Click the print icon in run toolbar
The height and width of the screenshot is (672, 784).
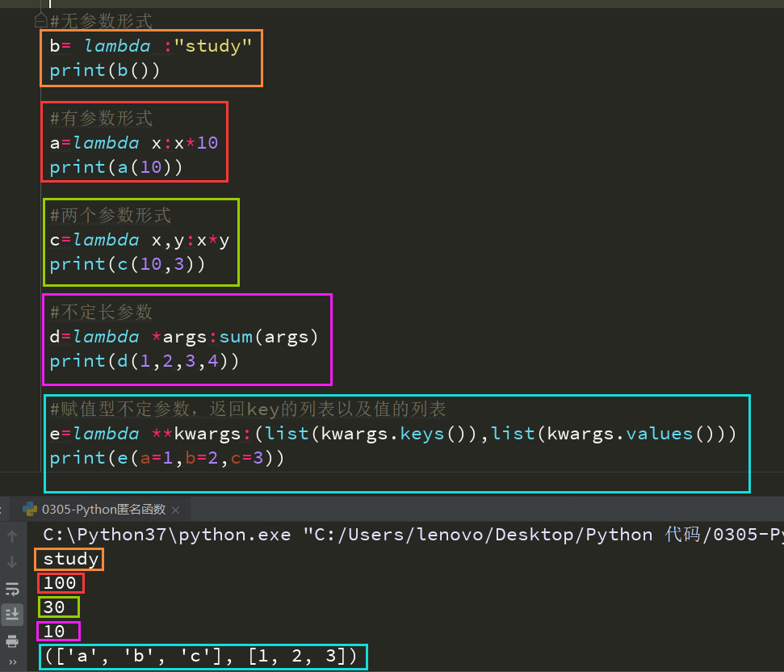coord(12,641)
